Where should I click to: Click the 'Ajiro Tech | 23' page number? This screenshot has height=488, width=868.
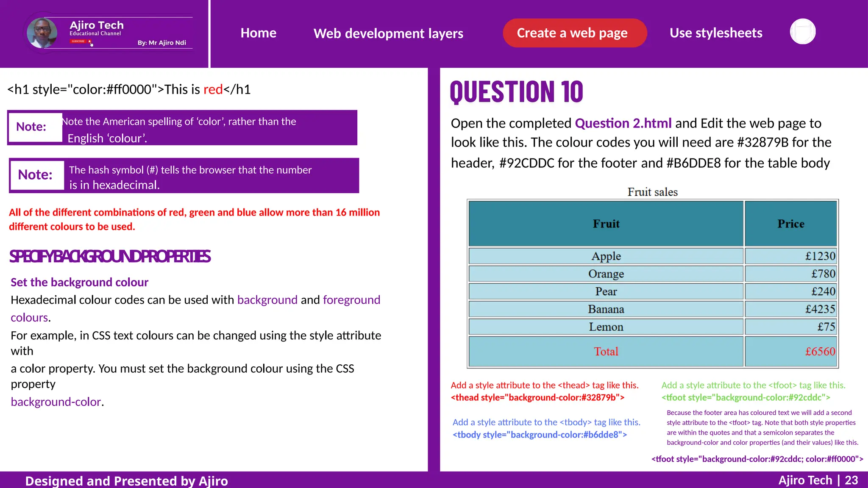coord(818,480)
